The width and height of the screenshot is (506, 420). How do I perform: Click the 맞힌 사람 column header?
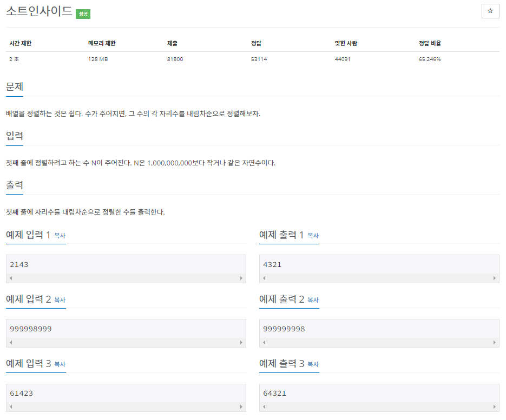tap(346, 43)
